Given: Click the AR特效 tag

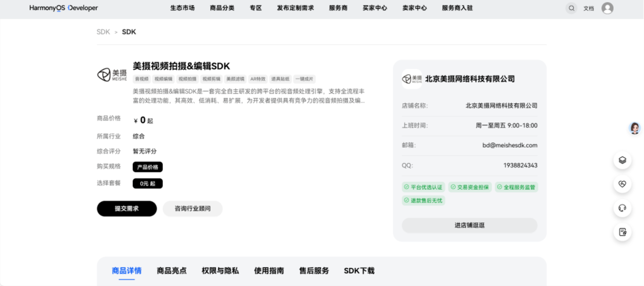Looking at the screenshot, I should point(258,79).
